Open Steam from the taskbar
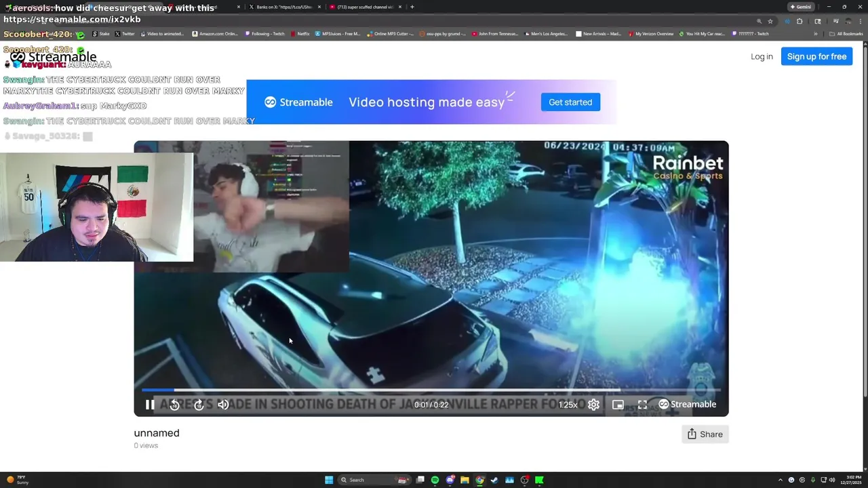The width and height of the screenshot is (868, 488). (494, 480)
